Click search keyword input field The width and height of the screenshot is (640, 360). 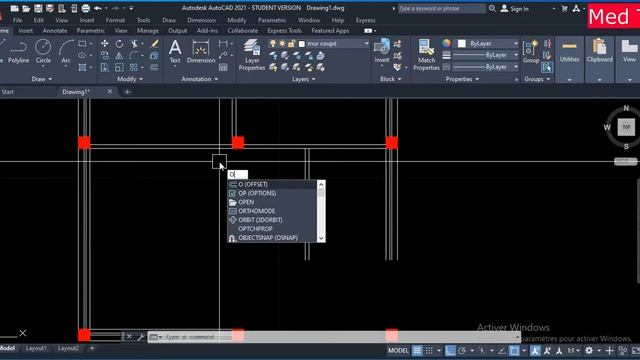coord(441,9)
